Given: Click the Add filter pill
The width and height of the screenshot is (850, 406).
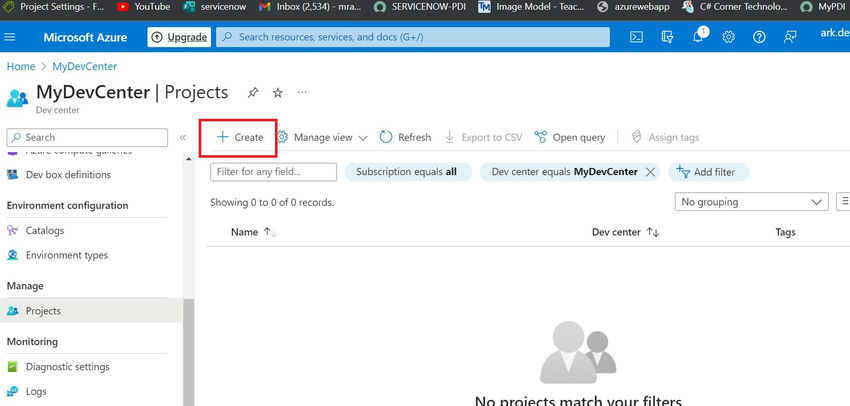Looking at the screenshot, I should tap(709, 172).
